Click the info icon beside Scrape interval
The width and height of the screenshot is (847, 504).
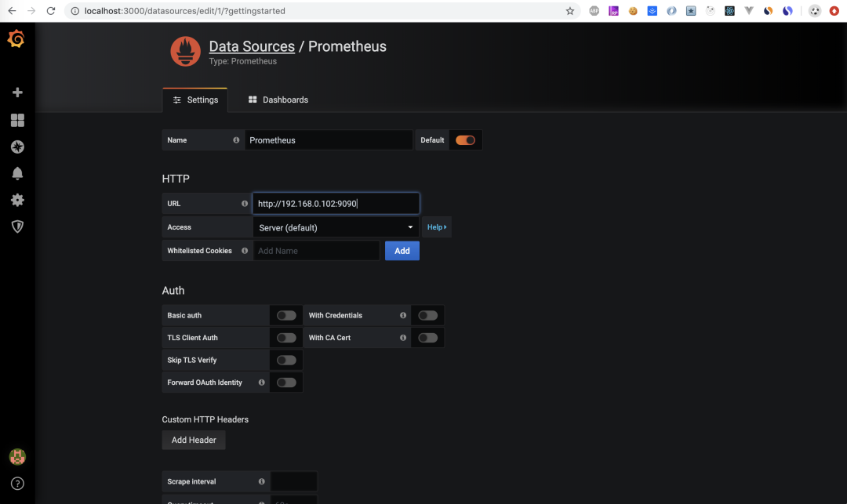click(261, 481)
